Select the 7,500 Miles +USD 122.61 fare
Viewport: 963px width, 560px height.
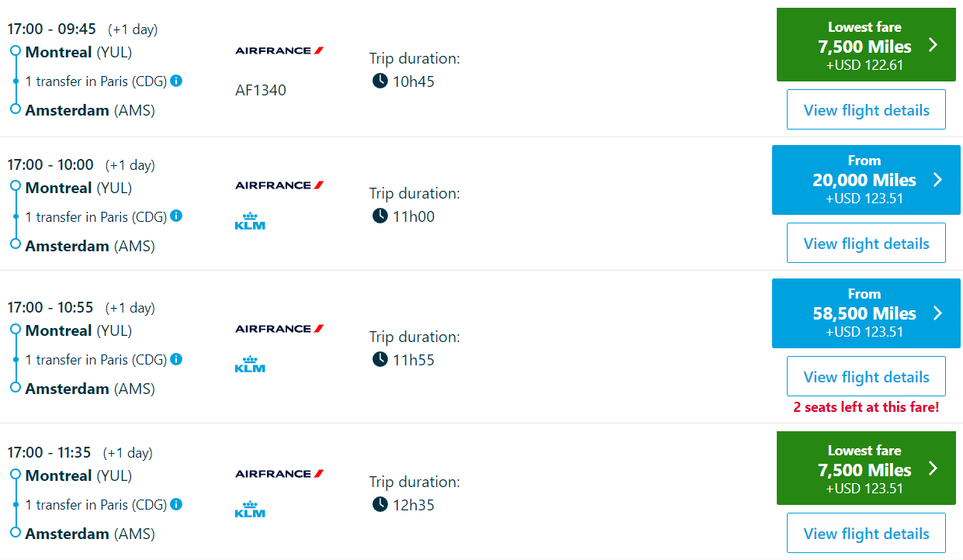click(x=866, y=45)
